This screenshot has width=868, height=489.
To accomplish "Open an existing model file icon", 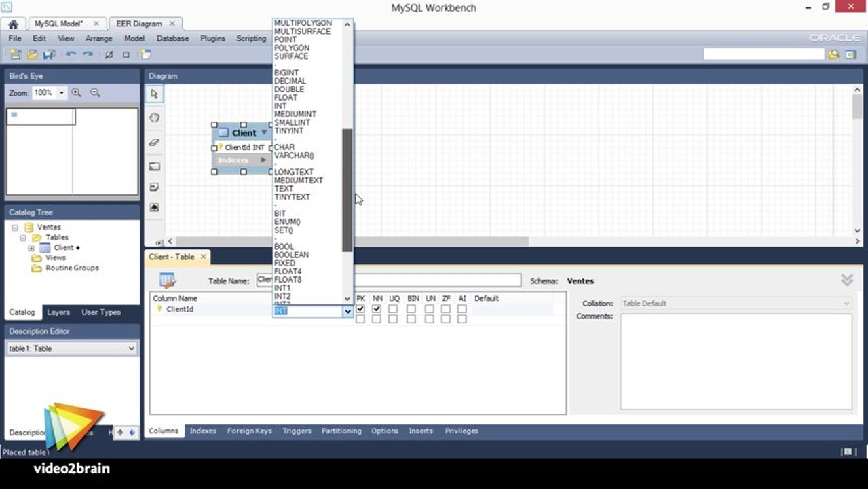I will (32, 54).
